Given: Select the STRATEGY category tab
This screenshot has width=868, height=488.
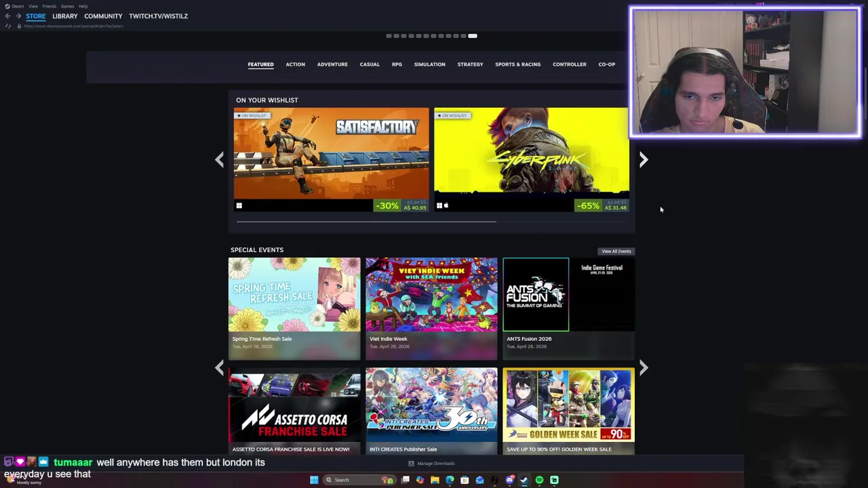Looking at the screenshot, I should pos(470,64).
